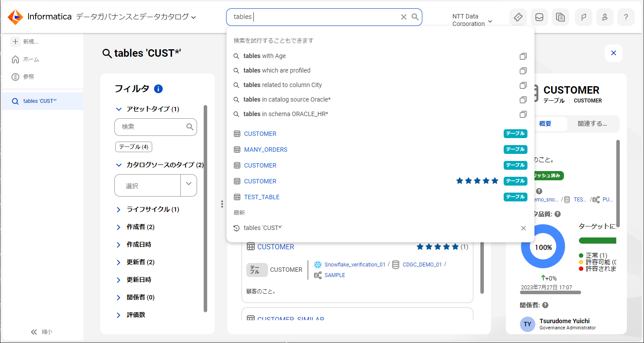Open the user profile icon
The width and height of the screenshot is (644, 343).
[604, 17]
